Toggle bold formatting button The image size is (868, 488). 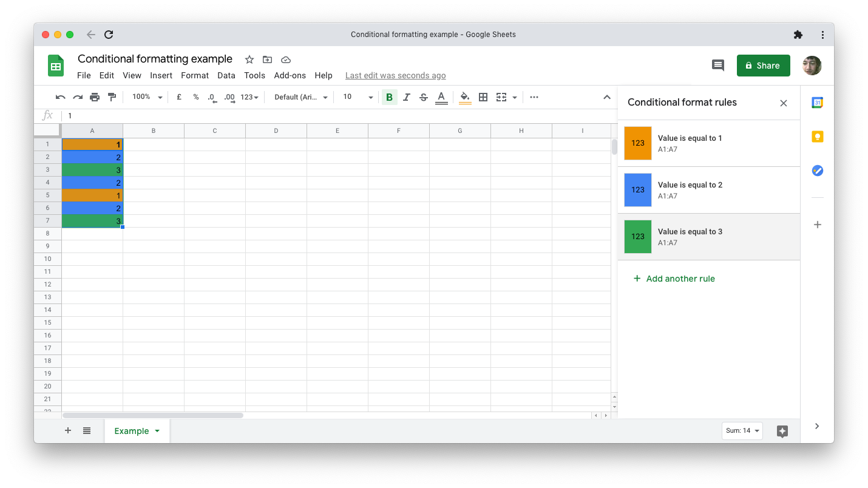(389, 97)
